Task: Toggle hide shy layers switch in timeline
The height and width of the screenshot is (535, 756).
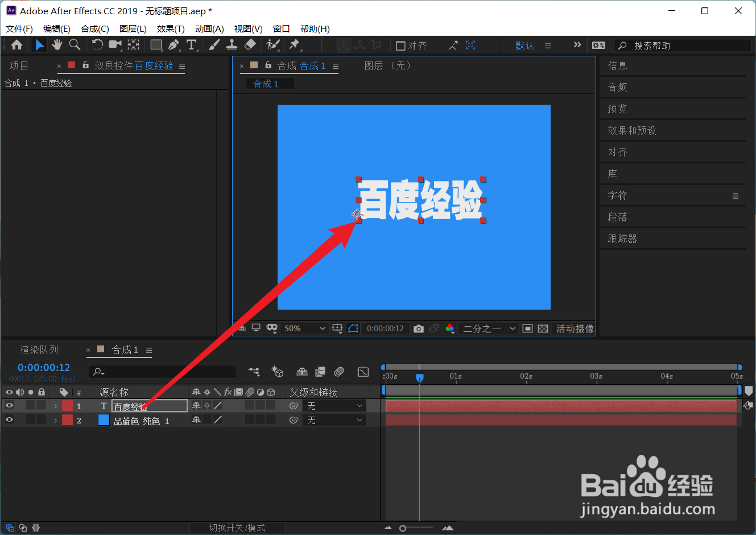Action: click(302, 372)
